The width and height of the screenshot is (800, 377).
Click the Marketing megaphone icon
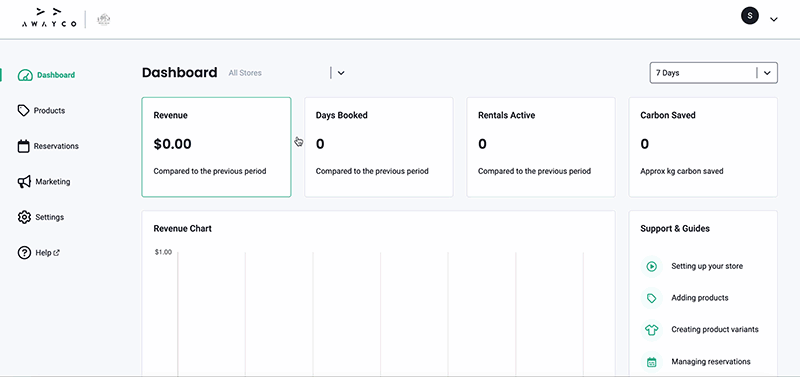(x=24, y=182)
